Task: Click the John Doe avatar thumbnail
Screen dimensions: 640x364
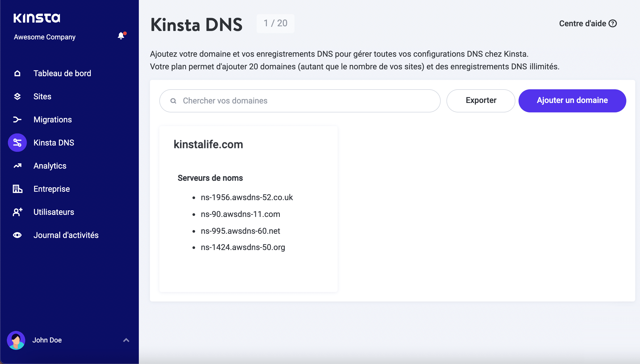Action: coord(16,340)
